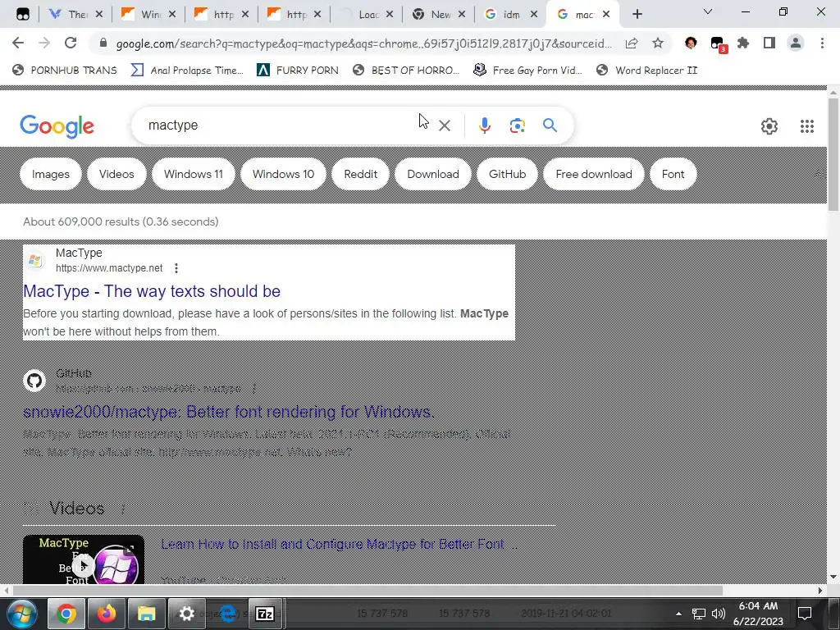Filter results by Videos

[x=116, y=174]
